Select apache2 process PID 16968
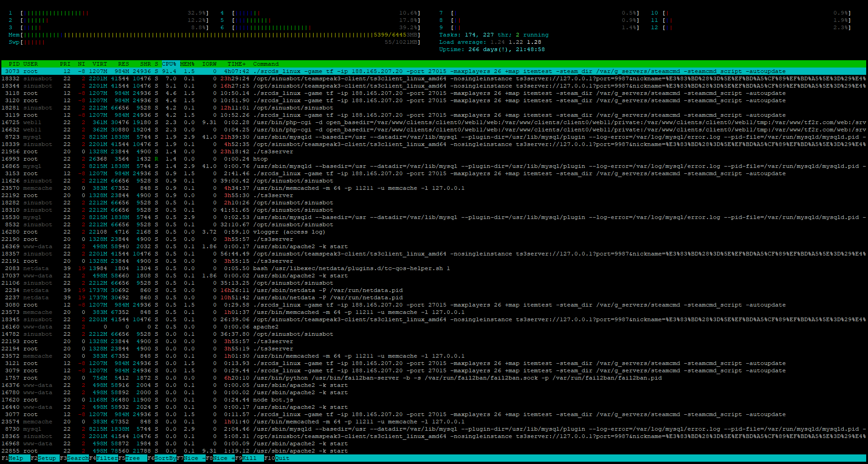Viewport: 868px width, 464px height. coord(434,443)
